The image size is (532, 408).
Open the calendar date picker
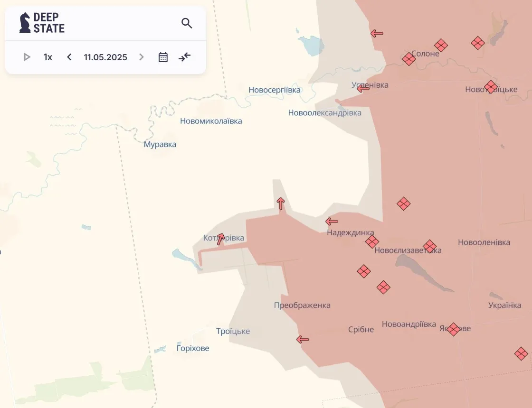(162, 57)
